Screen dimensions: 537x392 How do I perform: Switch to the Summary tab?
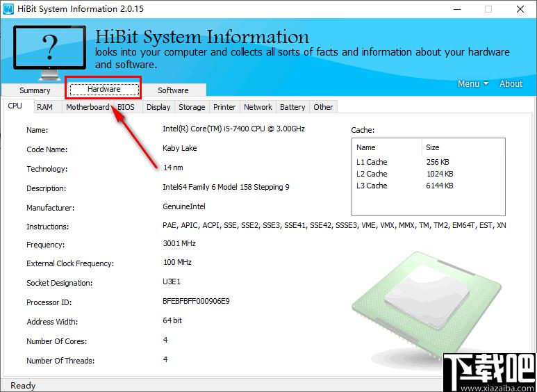pyautogui.click(x=35, y=90)
